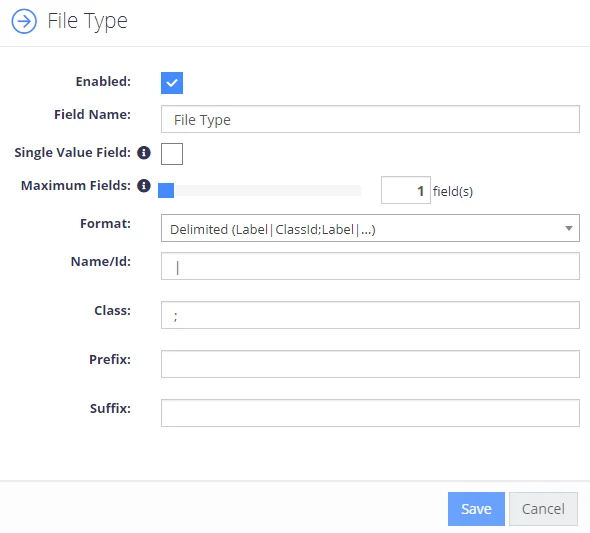Click the File Type dialog title text
590x533 pixels.
click(x=87, y=21)
